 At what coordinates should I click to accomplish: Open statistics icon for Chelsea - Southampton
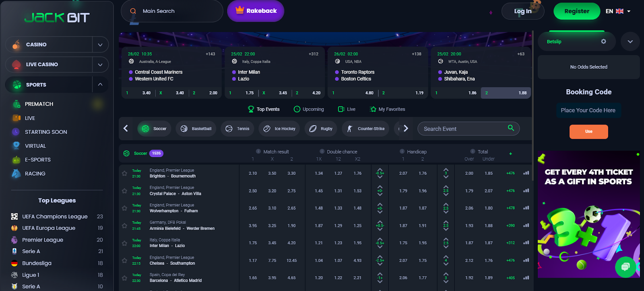point(526,260)
